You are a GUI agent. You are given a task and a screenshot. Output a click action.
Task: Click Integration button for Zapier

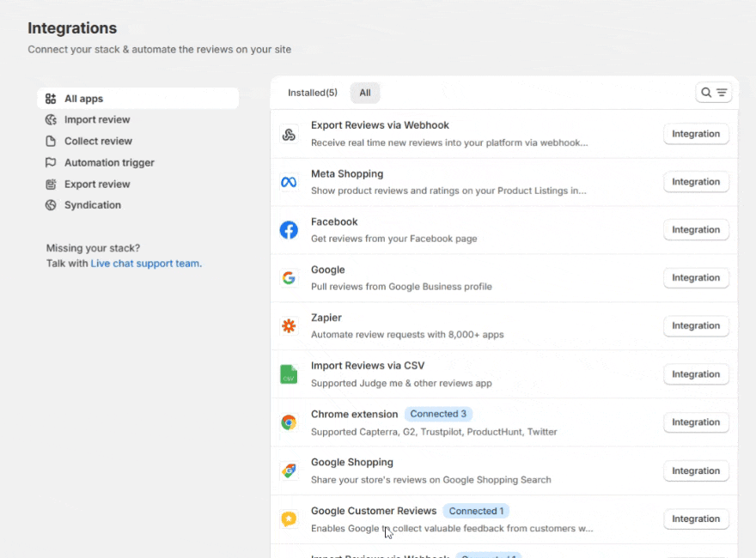tap(696, 325)
